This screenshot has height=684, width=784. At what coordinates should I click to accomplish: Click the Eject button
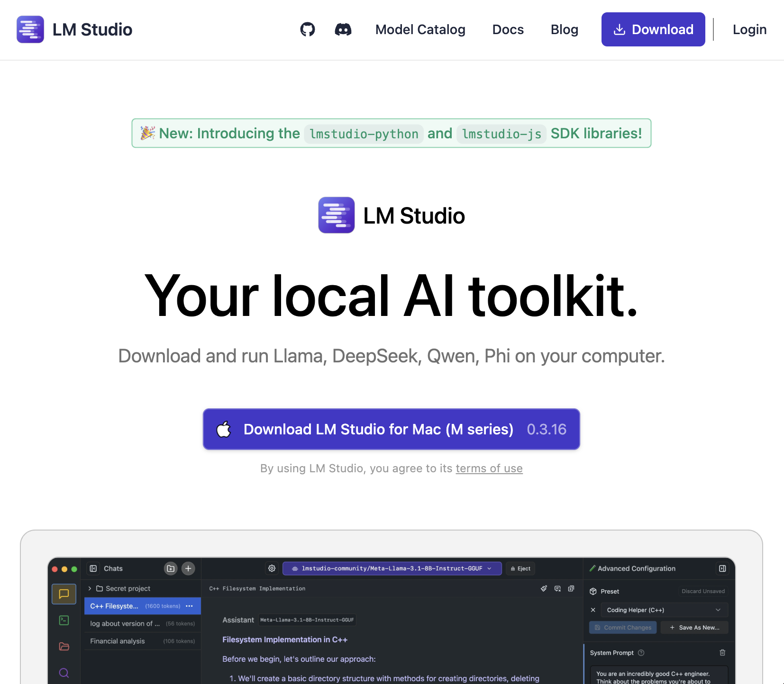[520, 568]
